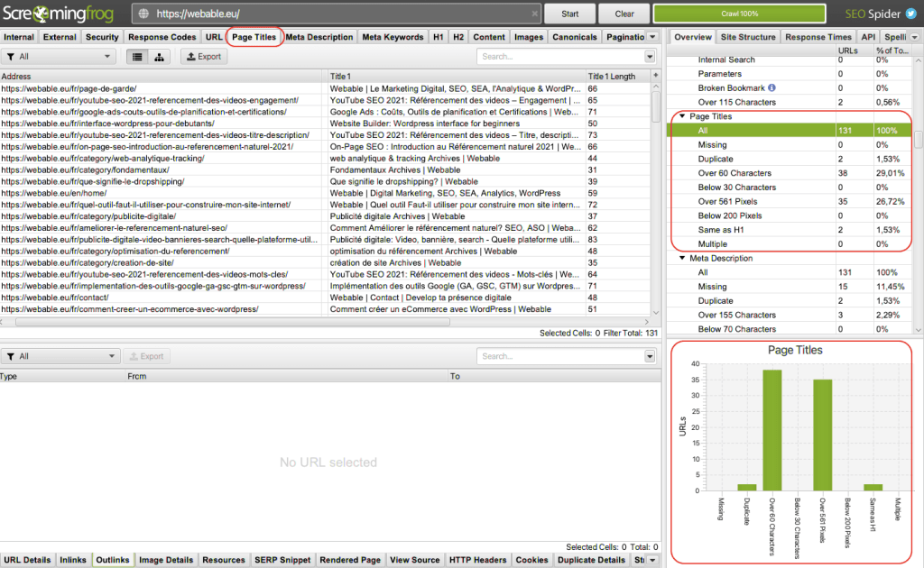Click the upper Search input field
The width and height of the screenshot is (924, 568).
pos(560,57)
